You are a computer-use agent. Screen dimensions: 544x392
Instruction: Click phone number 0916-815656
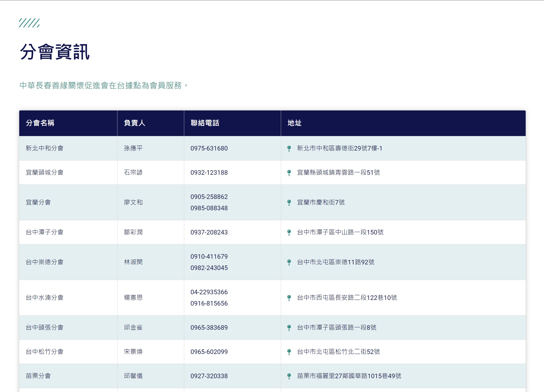pos(209,303)
